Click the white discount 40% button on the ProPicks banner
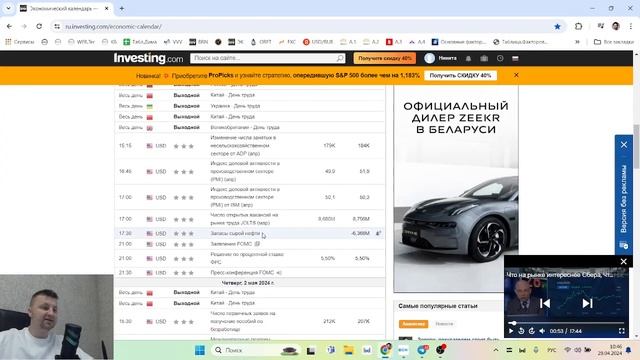 (460, 76)
